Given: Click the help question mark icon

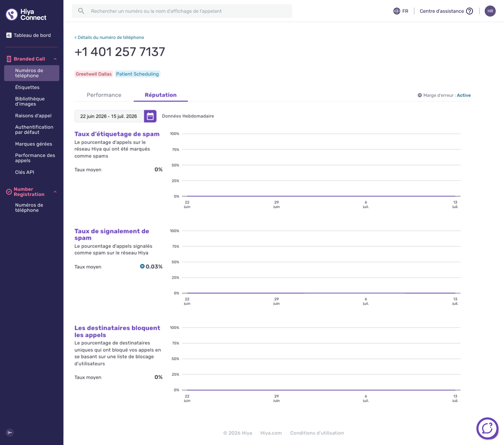Looking at the screenshot, I should [470, 11].
